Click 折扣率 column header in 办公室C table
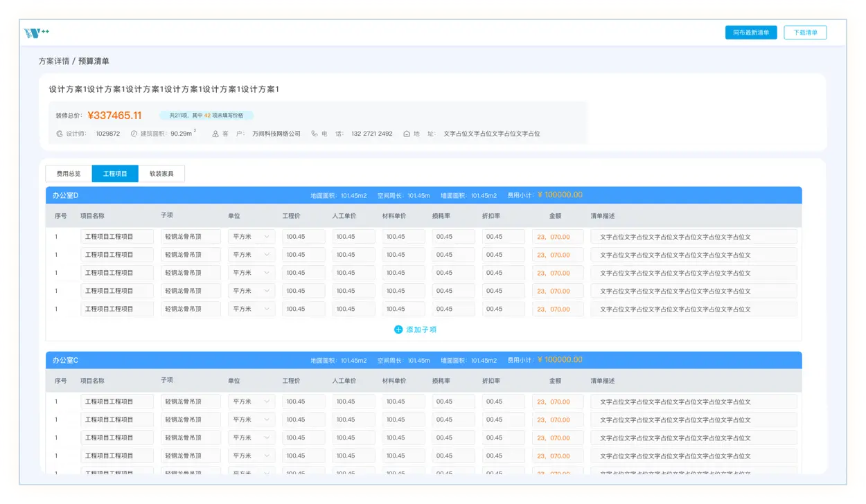Screen dimensions: 866x504 [x=491, y=381]
